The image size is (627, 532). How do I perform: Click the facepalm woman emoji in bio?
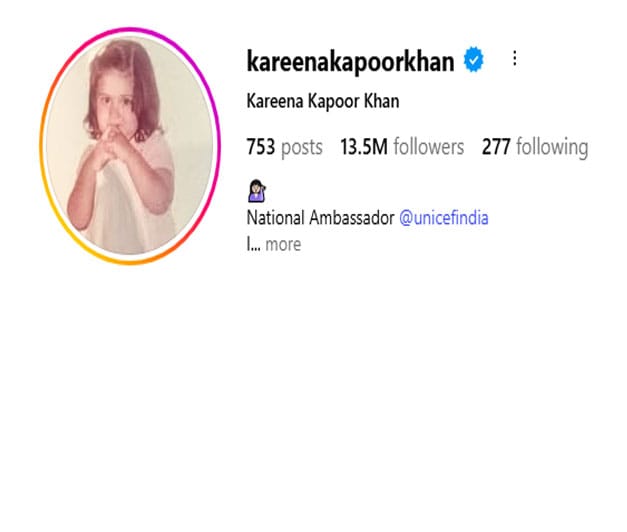pos(256,191)
